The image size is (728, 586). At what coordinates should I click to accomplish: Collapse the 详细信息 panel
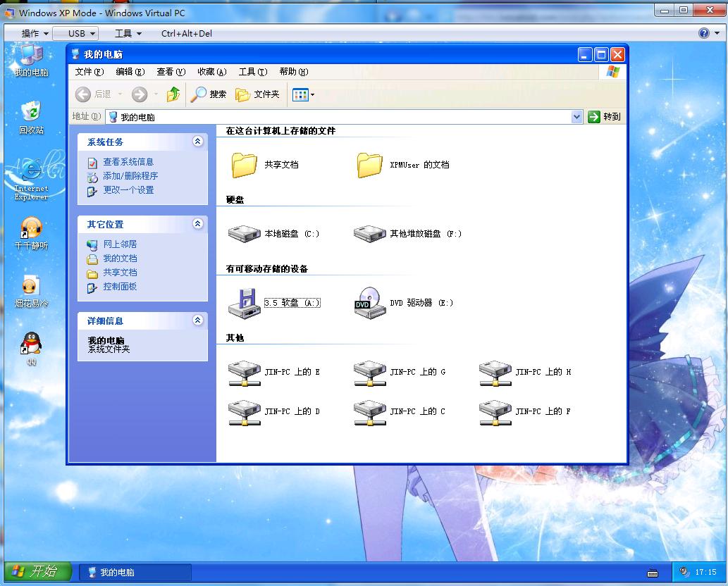(x=198, y=320)
